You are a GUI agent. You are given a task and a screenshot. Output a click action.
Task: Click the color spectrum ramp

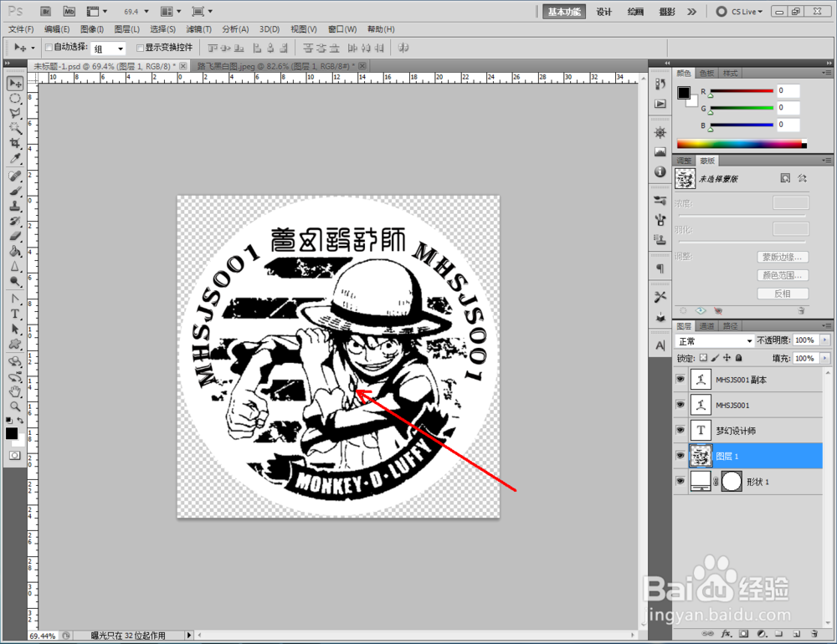[742, 144]
